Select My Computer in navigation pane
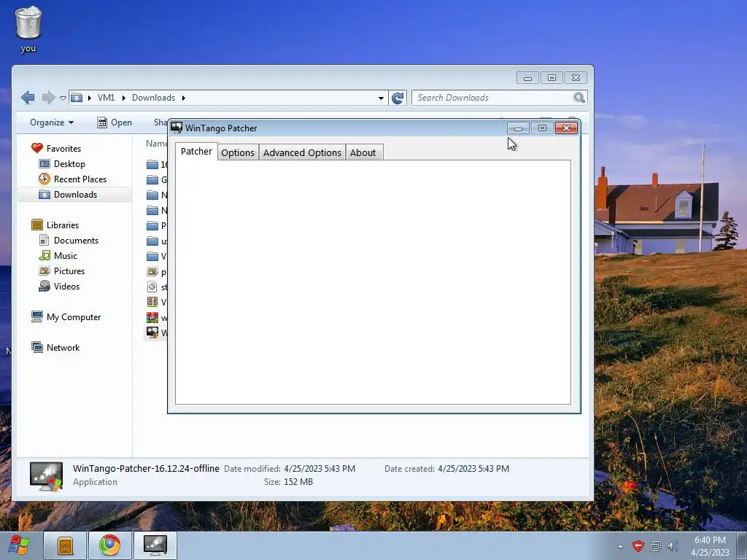This screenshot has height=560, width=747. (x=74, y=317)
